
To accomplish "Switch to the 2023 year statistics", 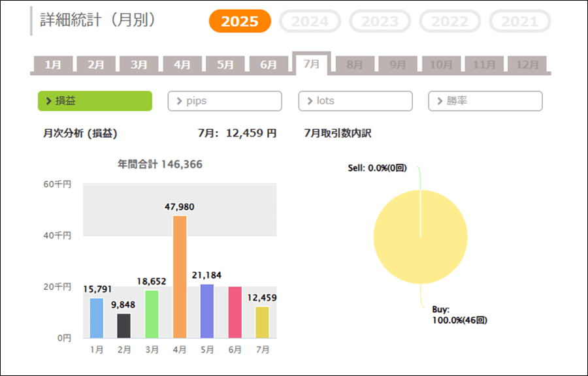I will 380,22.
